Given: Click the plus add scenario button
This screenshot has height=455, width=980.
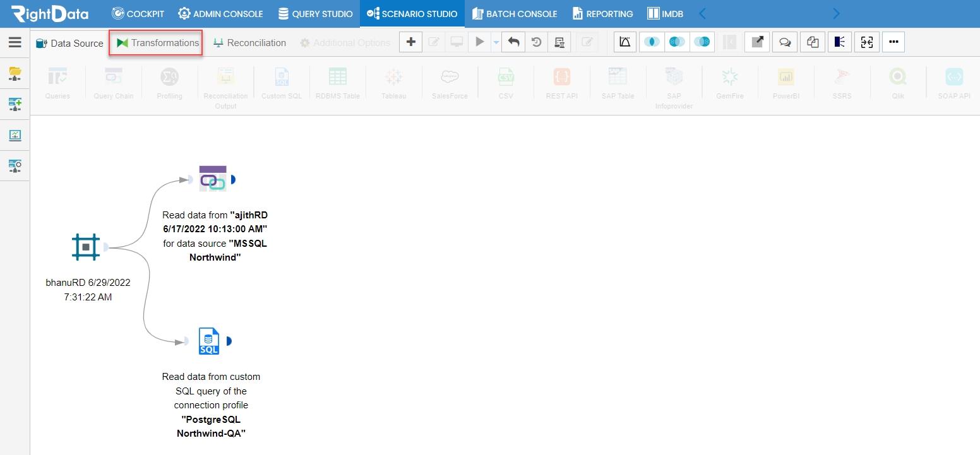Looking at the screenshot, I should coord(410,42).
